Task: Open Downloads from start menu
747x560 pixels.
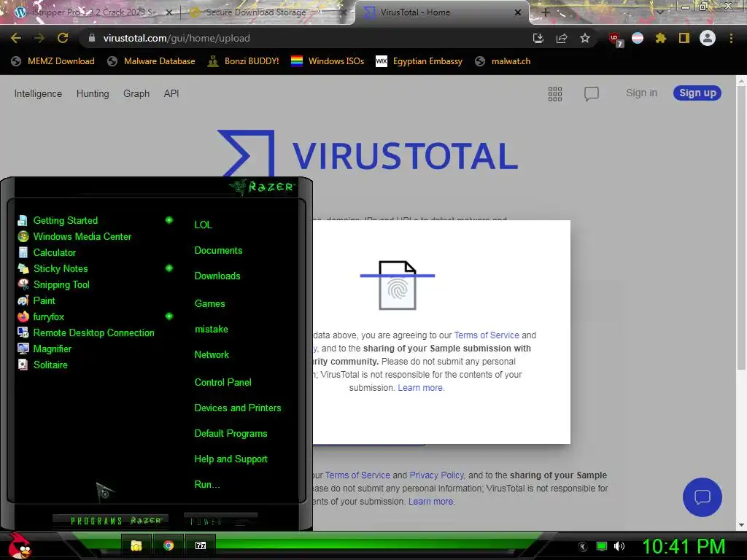Action: click(217, 276)
